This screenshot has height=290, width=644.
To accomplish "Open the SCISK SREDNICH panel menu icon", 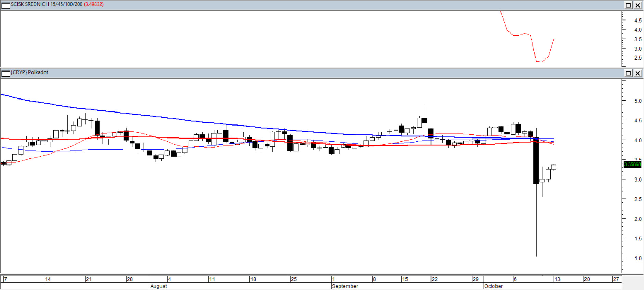I will click(6, 5).
